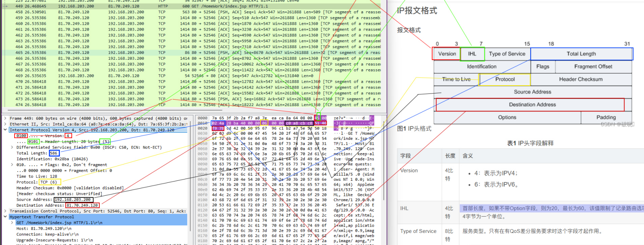Click Header Checksum in the IP header diagram
Viewport: 644px width, 245px height.
(x=581, y=79)
